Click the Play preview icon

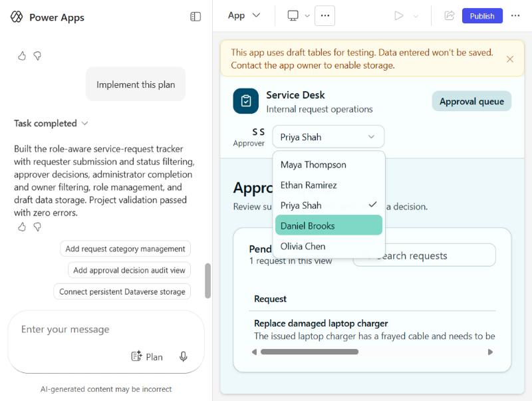tap(399, 15)
